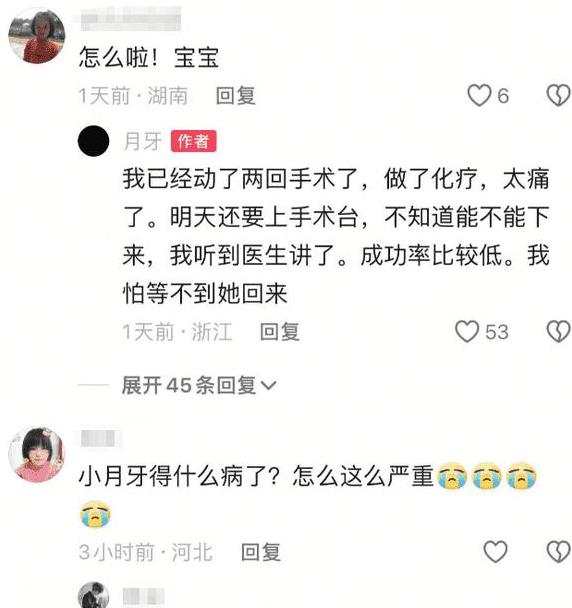
Task: Select 月牙's surgery comment text
Action: (x=336, y=235)
